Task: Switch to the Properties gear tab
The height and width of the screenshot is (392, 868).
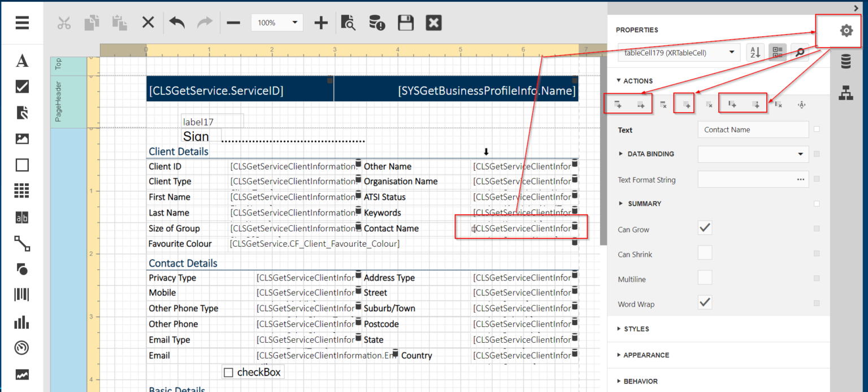Action: [845, 31]
